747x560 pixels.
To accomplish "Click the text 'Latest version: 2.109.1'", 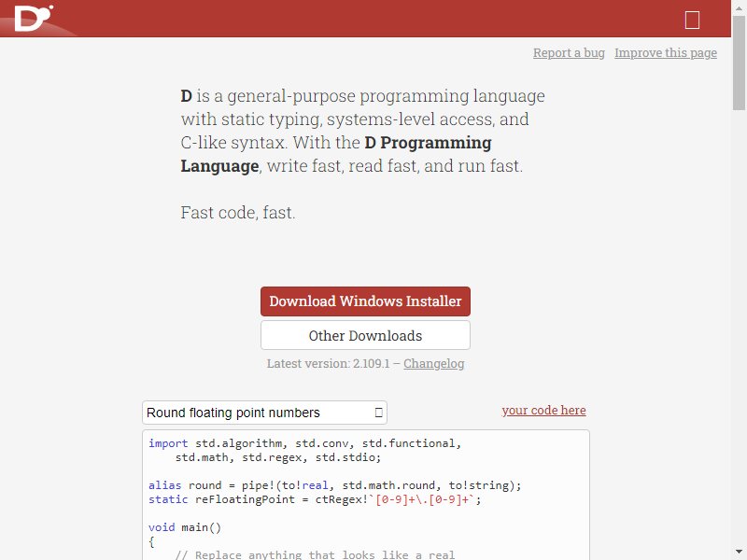I will (x=328, y=364).
